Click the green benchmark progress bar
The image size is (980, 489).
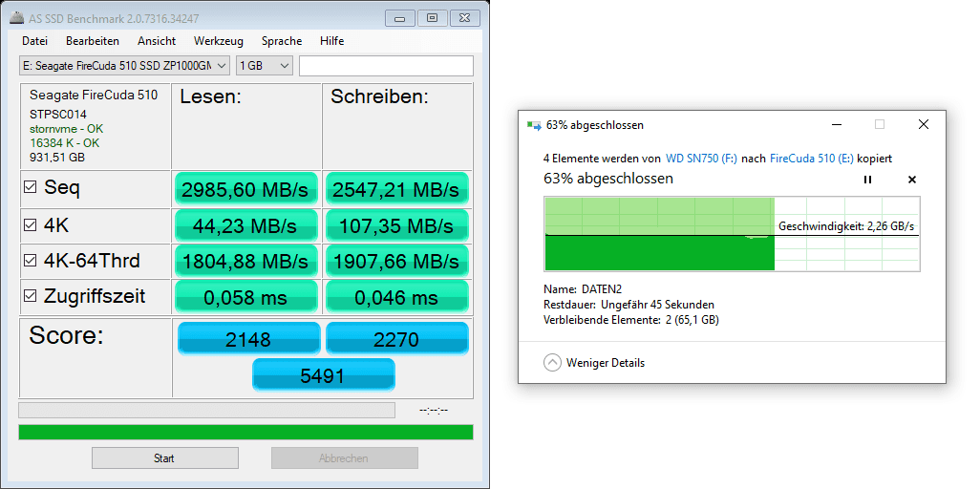[245, 432]
